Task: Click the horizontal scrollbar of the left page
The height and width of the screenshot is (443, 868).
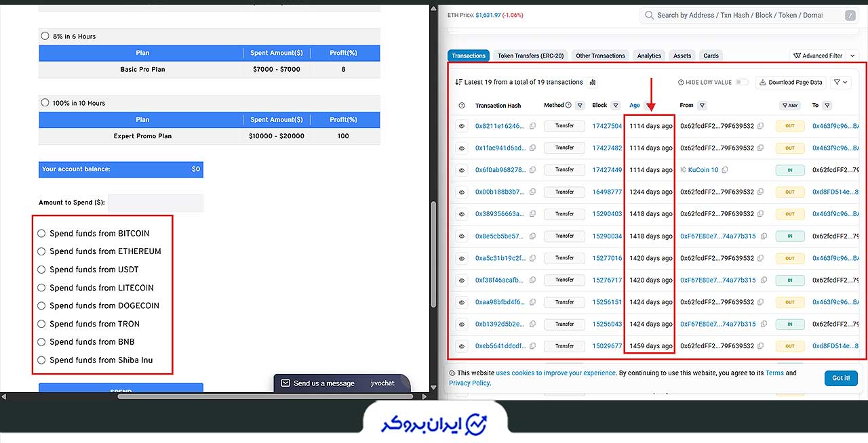Action: pos(265,396)
